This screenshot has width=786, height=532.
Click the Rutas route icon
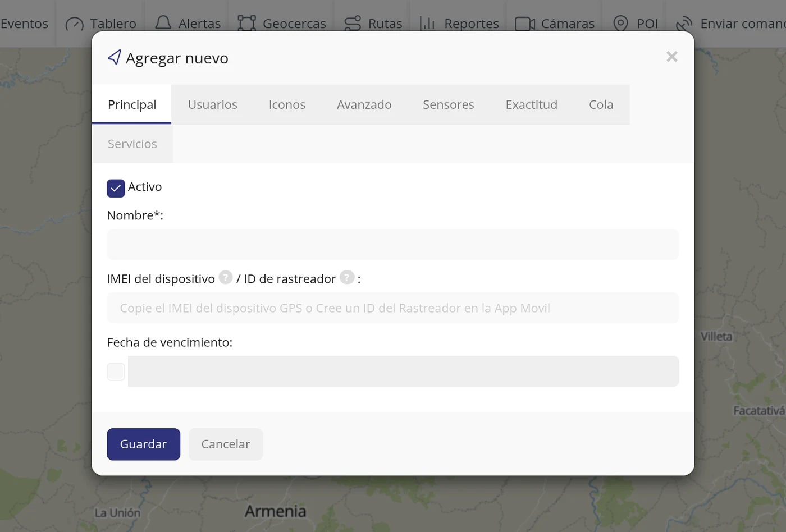click(353, 23)
